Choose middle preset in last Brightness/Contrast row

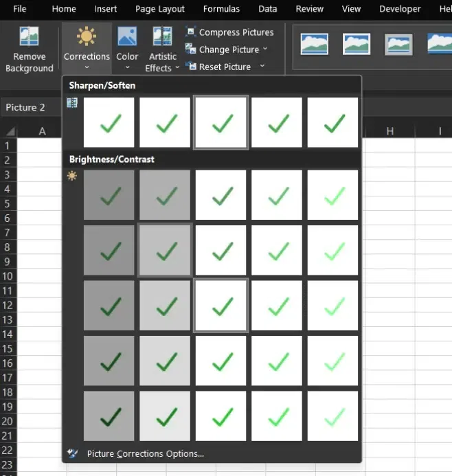click(221, 416)
